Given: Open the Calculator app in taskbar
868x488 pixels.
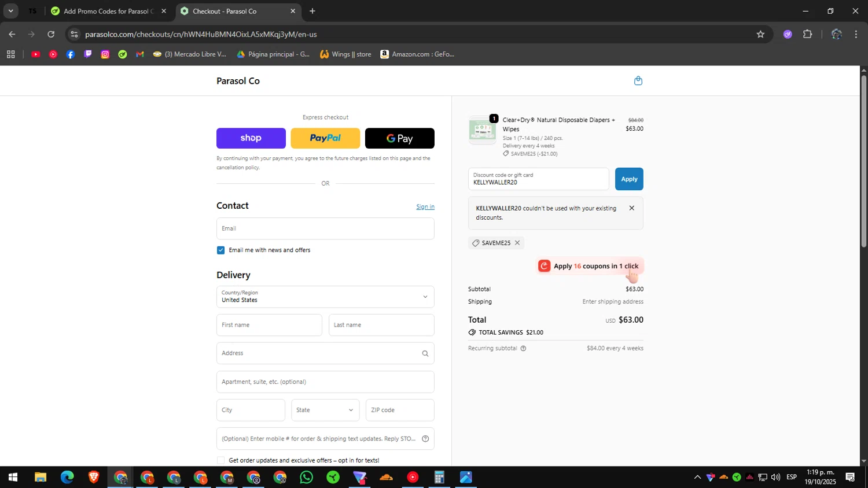Looking at the screenshot, I should click(439, 478).
